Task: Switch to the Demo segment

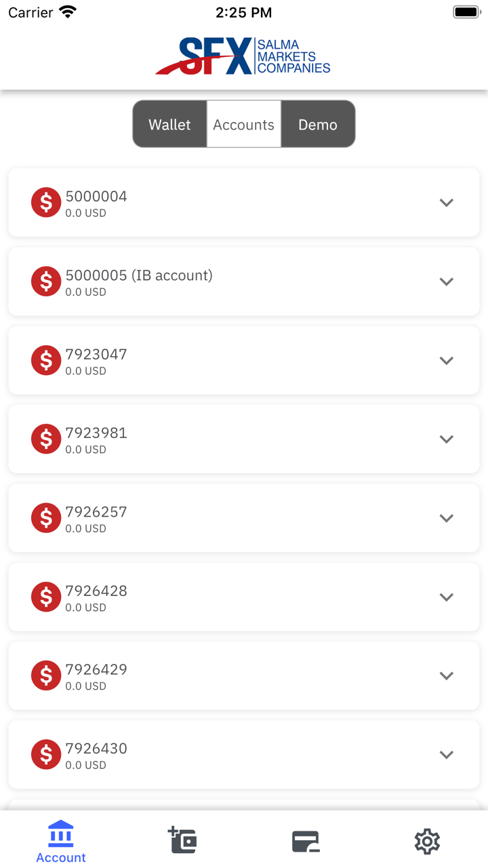Action: (x=318, y=125)
